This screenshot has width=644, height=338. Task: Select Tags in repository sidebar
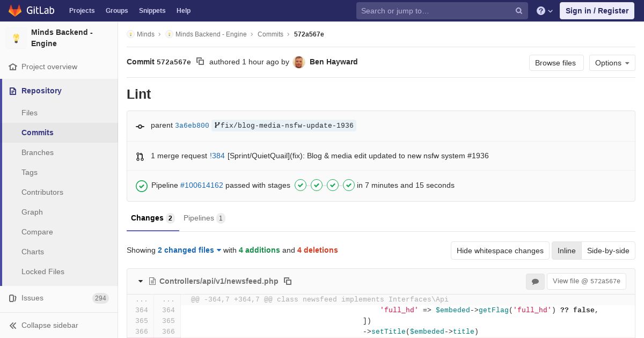click(30, 172)
